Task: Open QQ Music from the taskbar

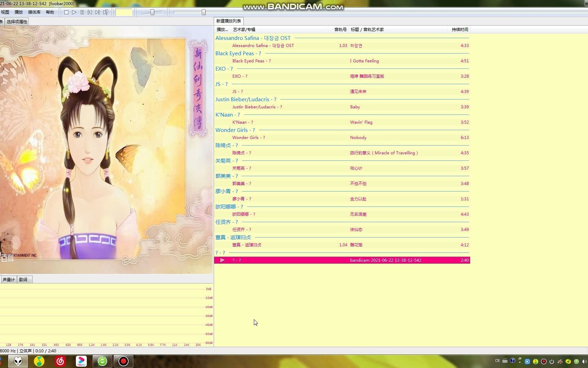Action: click(x=39, y=361)
